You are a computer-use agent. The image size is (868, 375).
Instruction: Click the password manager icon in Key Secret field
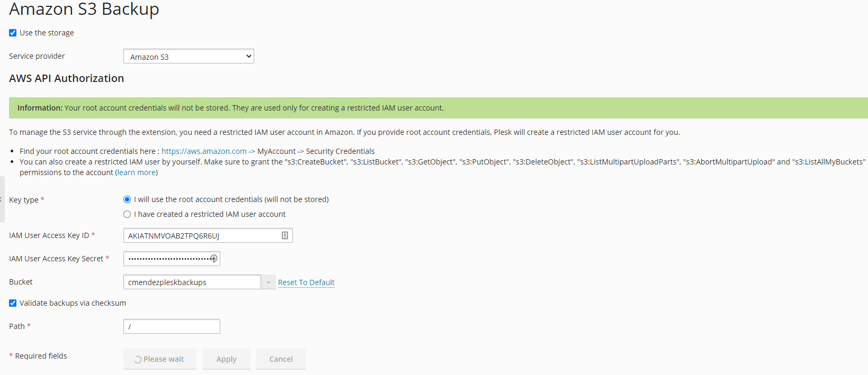pos(214,259)
